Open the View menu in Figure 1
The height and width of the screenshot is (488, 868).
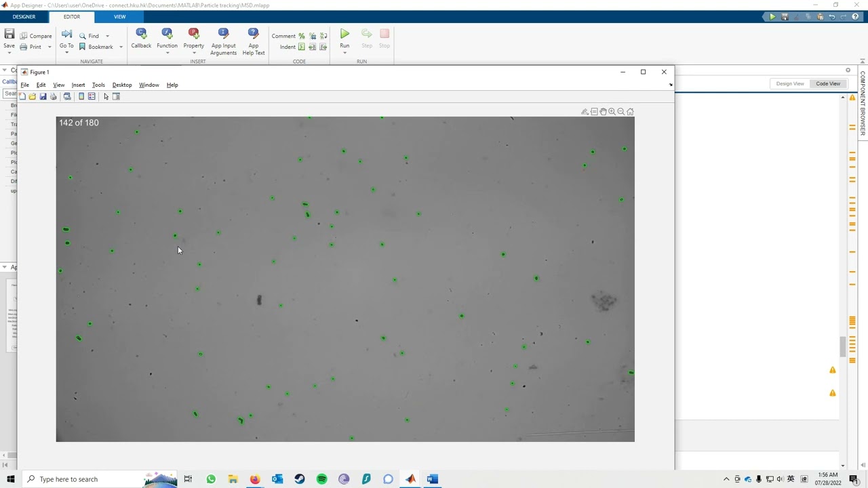59,85
